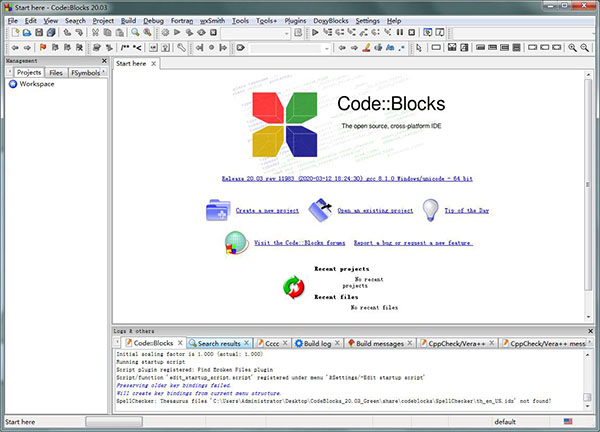Click the Tip of the Day link

click(x=466, y=210)
